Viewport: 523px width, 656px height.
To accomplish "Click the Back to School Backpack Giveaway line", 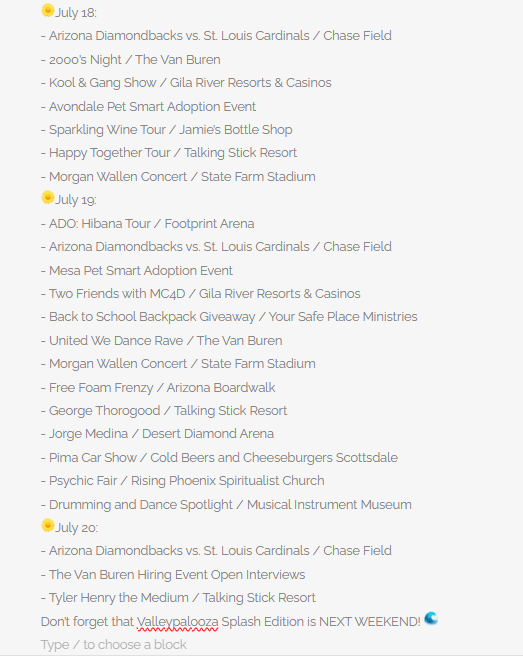I will point(229,317).
